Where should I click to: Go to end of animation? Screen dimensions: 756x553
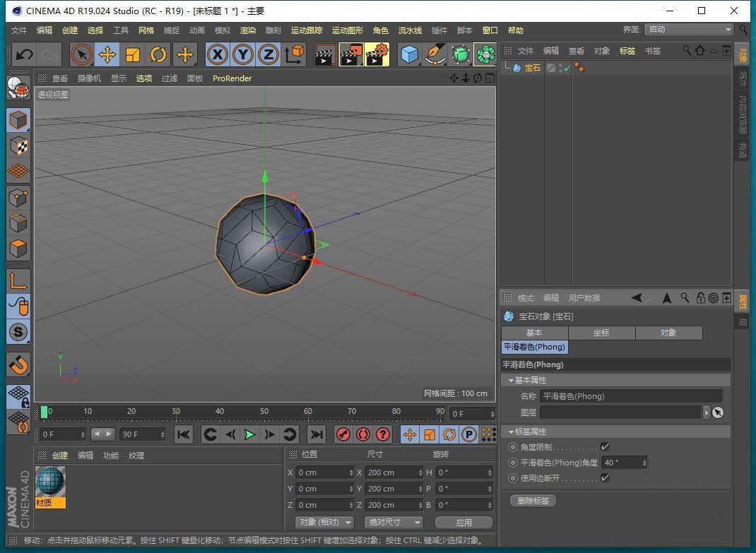317,434
